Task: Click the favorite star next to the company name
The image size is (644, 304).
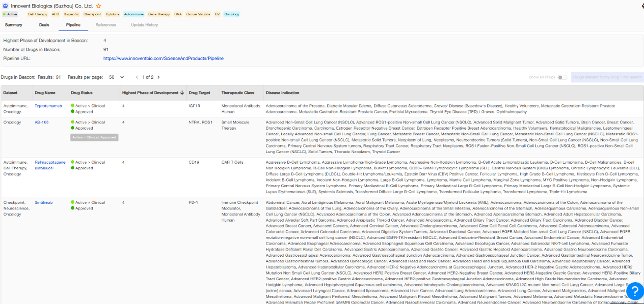Action: (x=99, y=6)
